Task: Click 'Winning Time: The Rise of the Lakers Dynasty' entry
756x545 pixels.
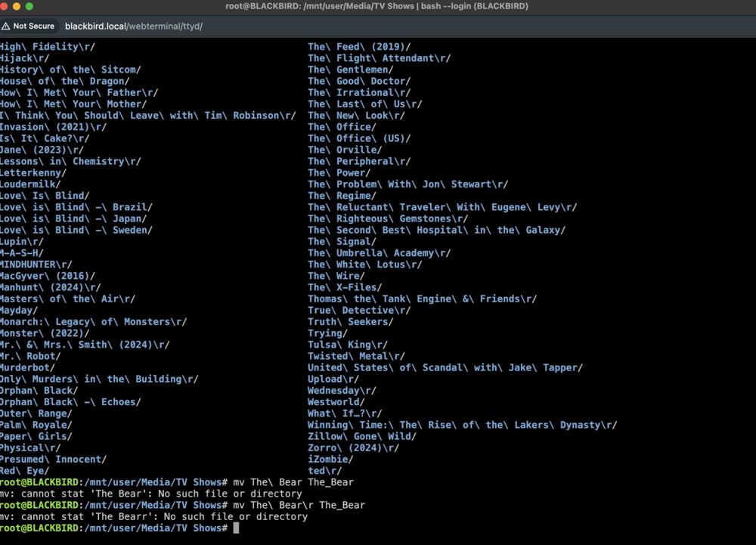Action: click(x=463, y=426)
